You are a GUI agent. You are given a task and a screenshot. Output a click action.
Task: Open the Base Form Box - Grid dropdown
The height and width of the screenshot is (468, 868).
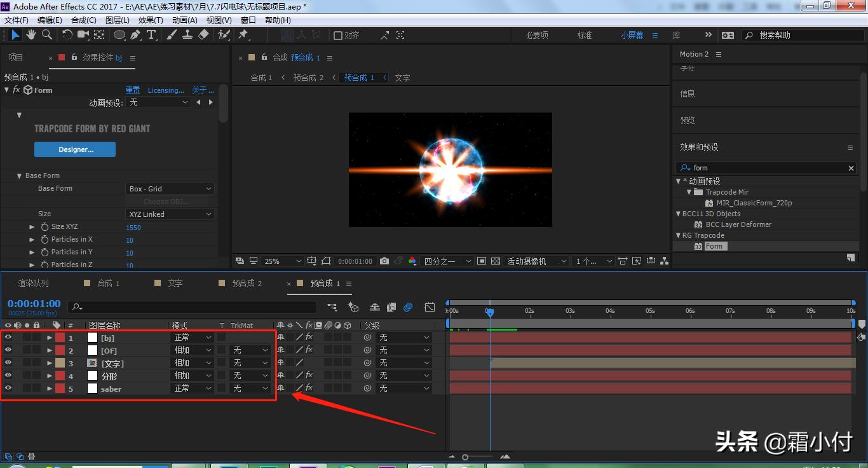[x=170, y=189]
